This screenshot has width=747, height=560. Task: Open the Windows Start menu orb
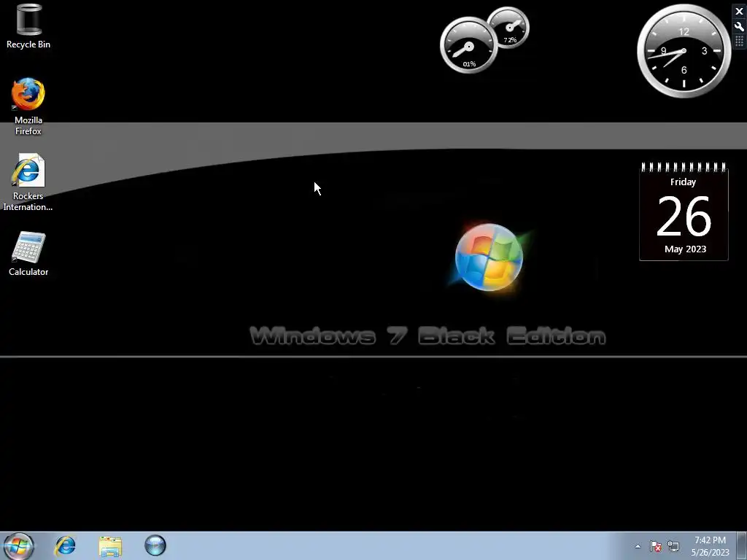pos(18,545)
